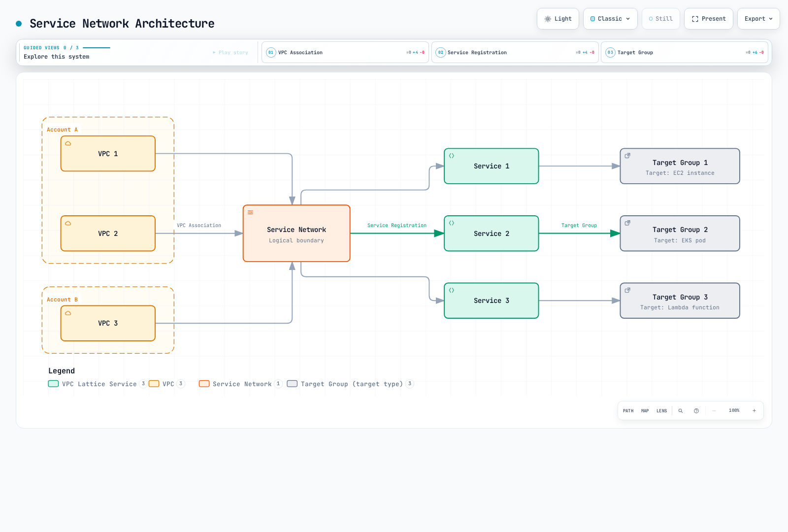Switch to MAP mode
The image size is (788, 532).
(645, 411)
